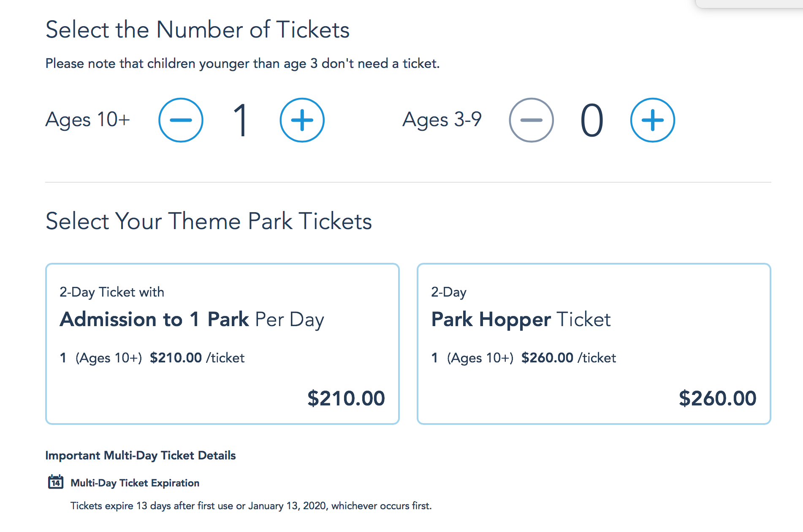
Task: Click the Select Your Theme Park Tickets heading
Action: point(209,221)
